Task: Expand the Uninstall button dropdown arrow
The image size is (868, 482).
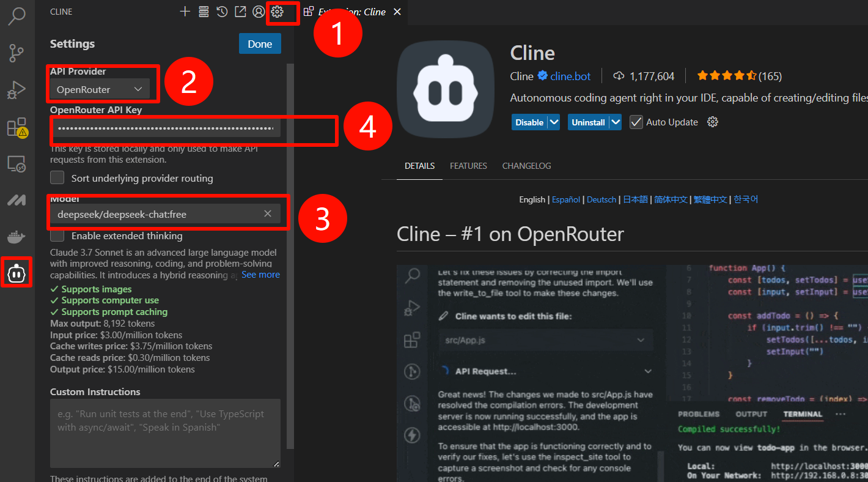Action: pos(616,122)
